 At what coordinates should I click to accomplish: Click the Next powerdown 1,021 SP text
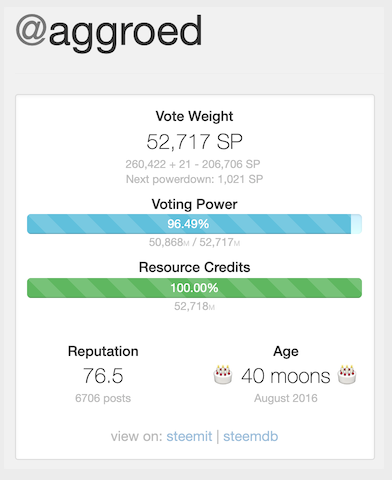coord(194,179)
